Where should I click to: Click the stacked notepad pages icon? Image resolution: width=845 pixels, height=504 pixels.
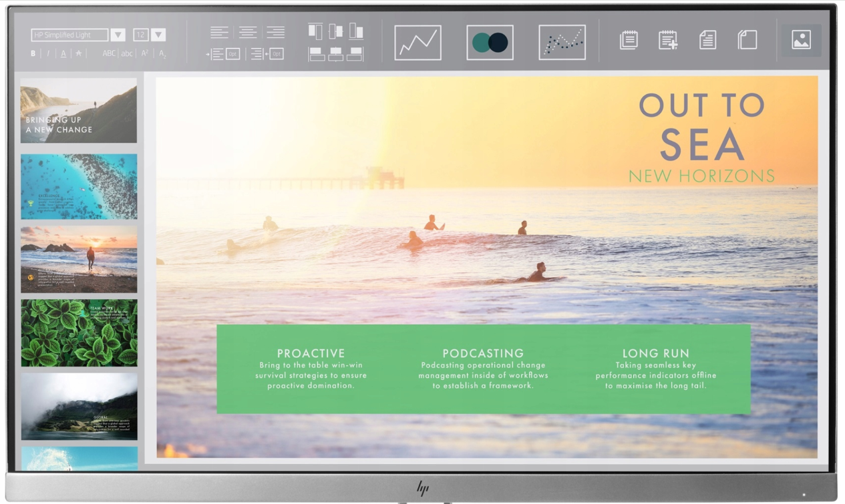pos(629,40)
